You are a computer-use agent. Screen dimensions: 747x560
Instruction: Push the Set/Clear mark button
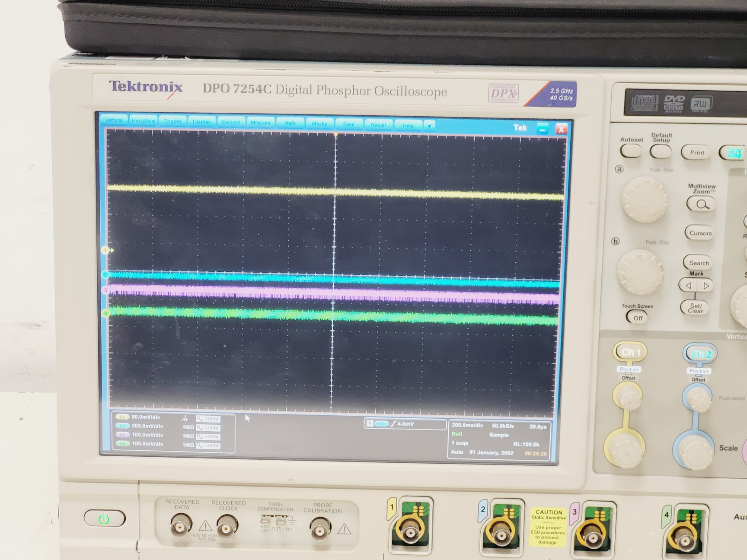695,308
